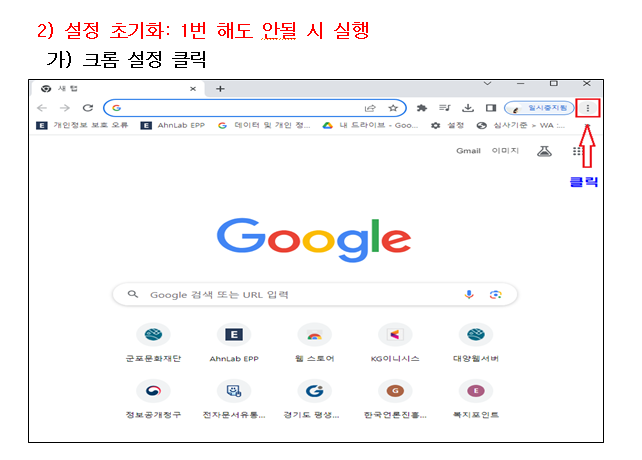Image resolution: width=642 pixels, height=460 pixels.
Task: Open the 경기도 평생... shortcut
Action: click(x=314, y=399)
